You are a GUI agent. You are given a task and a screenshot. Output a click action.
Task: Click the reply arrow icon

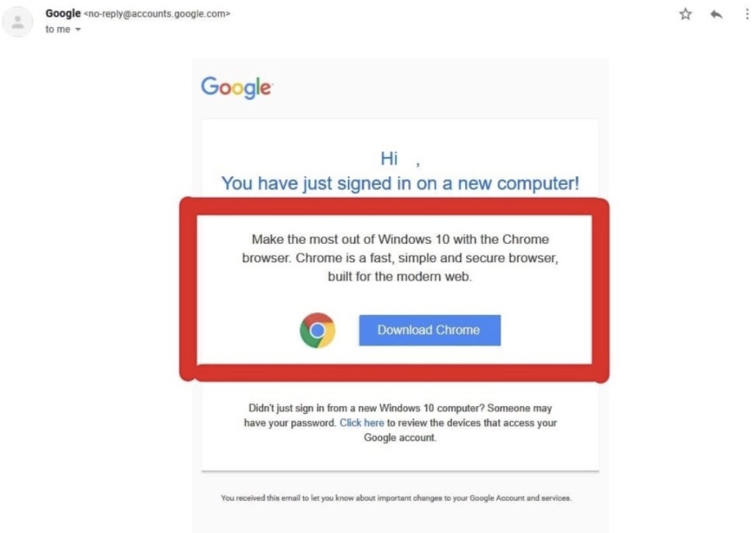coord(716,15)
